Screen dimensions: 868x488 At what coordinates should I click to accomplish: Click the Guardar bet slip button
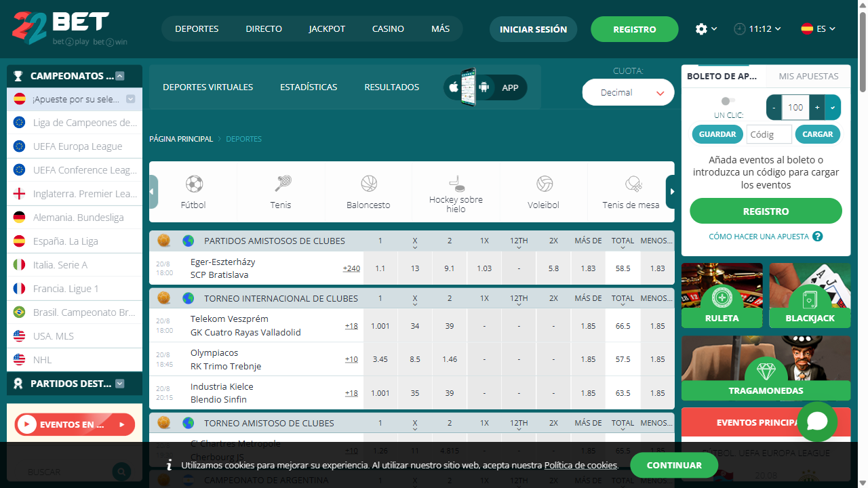tap(717, 134)
